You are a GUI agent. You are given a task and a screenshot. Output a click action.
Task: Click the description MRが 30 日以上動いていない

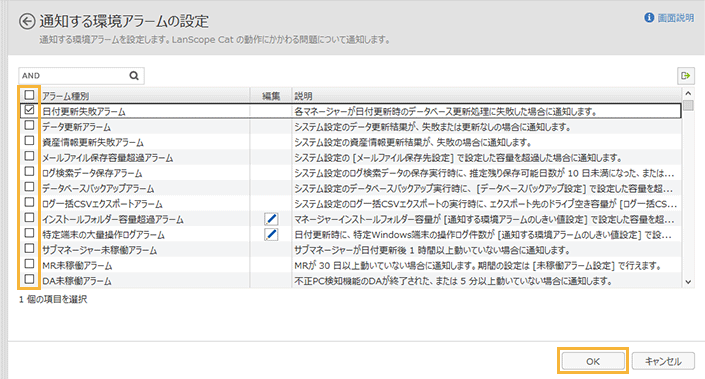[478, 265]
